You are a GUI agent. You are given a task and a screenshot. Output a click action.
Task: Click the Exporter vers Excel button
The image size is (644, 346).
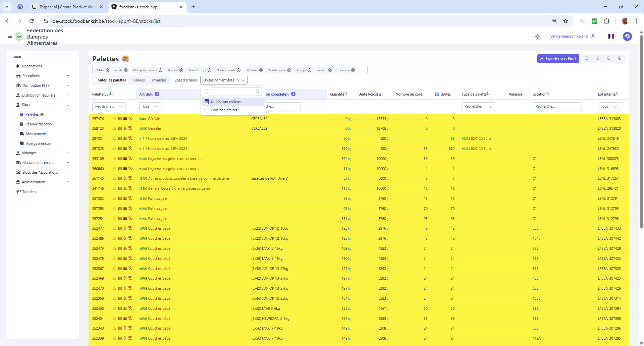[x=558, y=58]
